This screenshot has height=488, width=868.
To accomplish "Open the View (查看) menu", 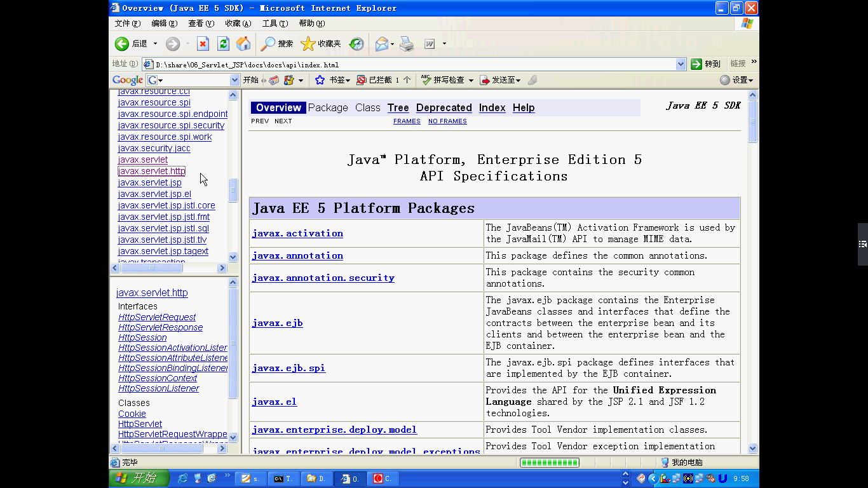I will [201, 24].
